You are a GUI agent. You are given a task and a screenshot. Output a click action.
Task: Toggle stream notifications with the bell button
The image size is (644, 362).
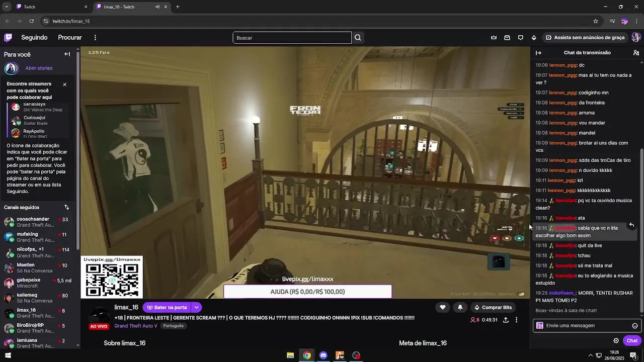tap(460, 307)
